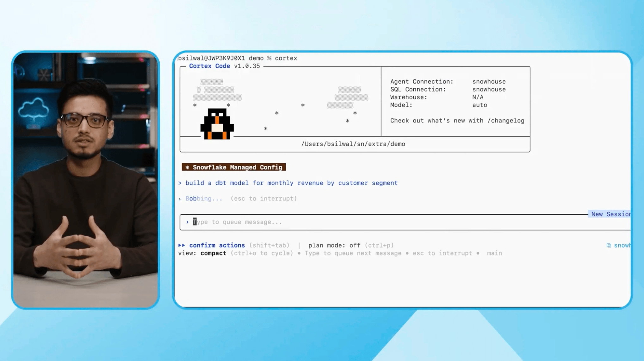The height and width of the screenshot is (361, 644).
Task: Click the (ctrl+p) shortcut hint
Action: pyautogui.click(x=379, y=245)
